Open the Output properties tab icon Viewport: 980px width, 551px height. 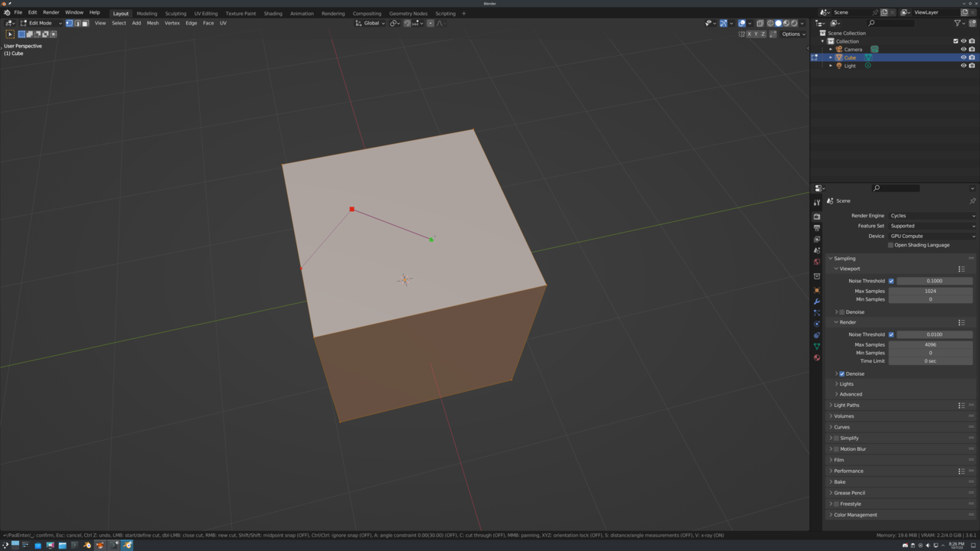(x=817, y=228)
